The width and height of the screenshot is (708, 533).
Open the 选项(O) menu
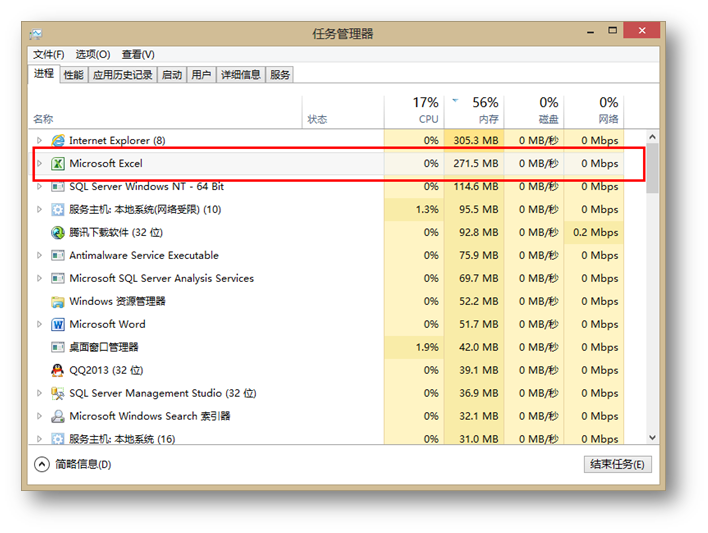pyautogui.click(x=93, y=55)
